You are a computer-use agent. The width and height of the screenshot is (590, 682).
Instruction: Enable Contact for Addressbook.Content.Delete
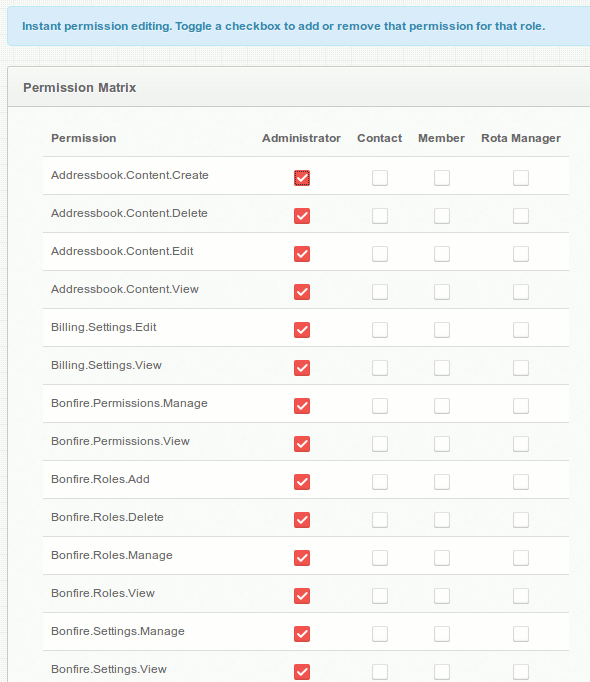pos(380,216)
